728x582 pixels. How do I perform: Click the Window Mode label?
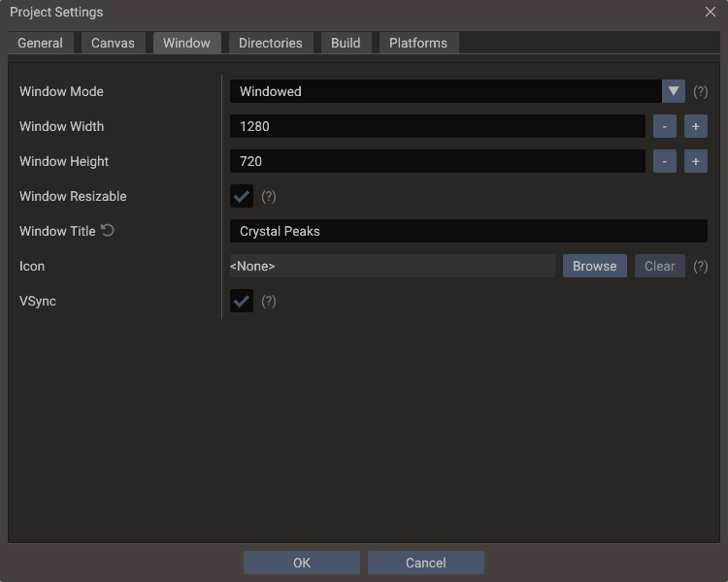point(61,91)
